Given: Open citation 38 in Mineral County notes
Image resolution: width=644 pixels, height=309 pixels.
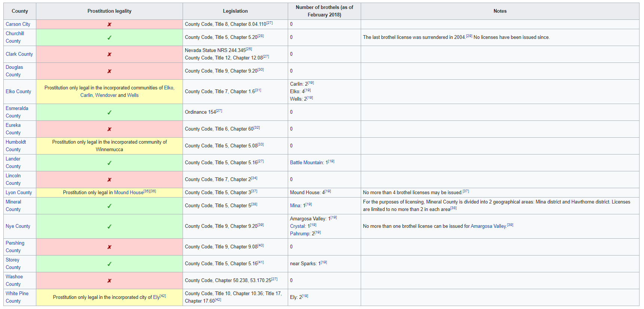Looking at the screenshot, I should click(x=454, y=208).
